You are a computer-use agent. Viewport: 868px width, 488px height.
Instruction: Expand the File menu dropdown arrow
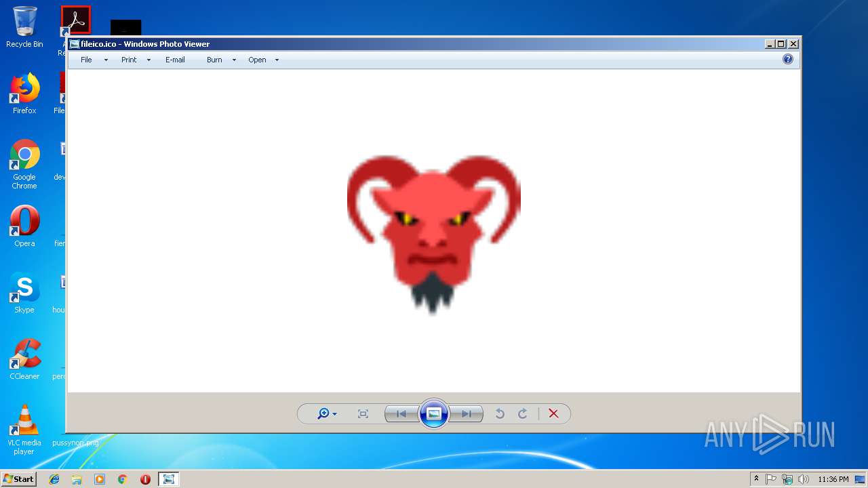tap(106, 60)
